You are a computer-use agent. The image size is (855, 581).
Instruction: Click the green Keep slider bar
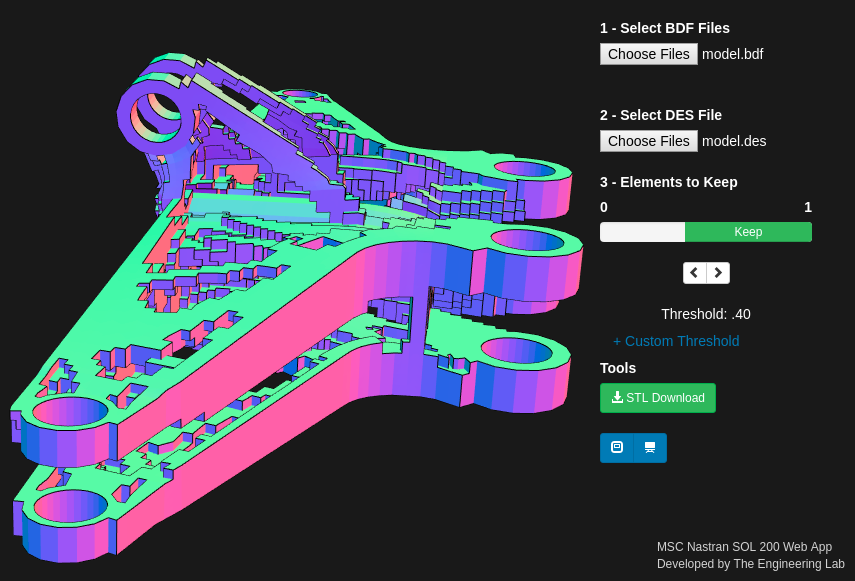748,232
